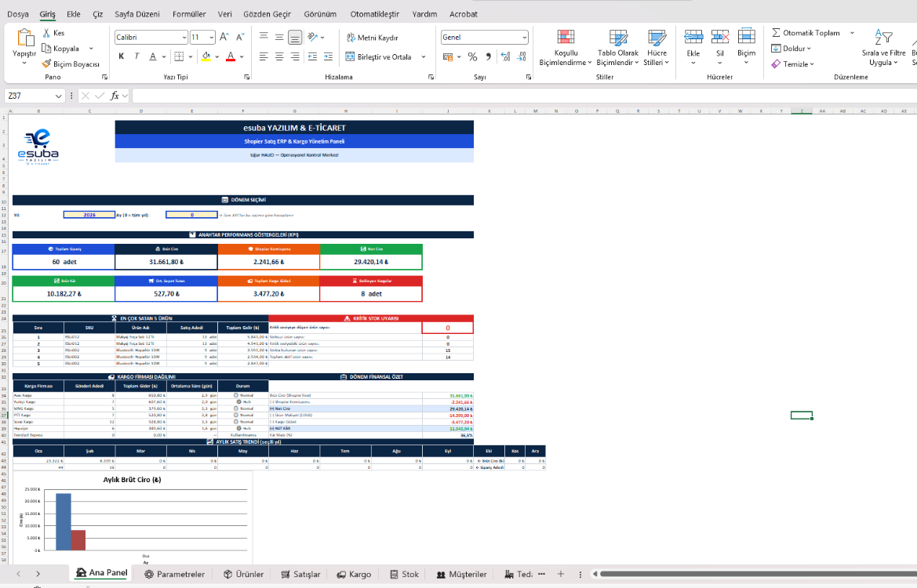Screen dimensions: 917x588
Task: Select the year input cell 2026
Action: click(89, 215)
